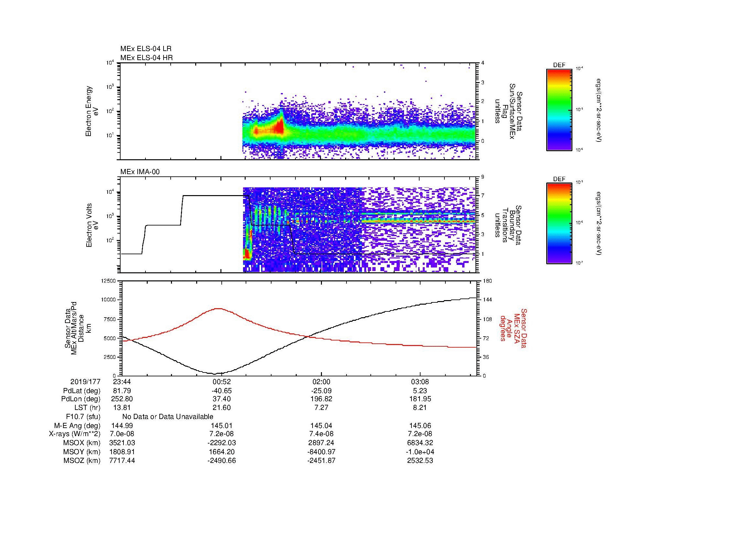
Task: Click MSOX value '6834.32'
Action: (x=420, y=443)
